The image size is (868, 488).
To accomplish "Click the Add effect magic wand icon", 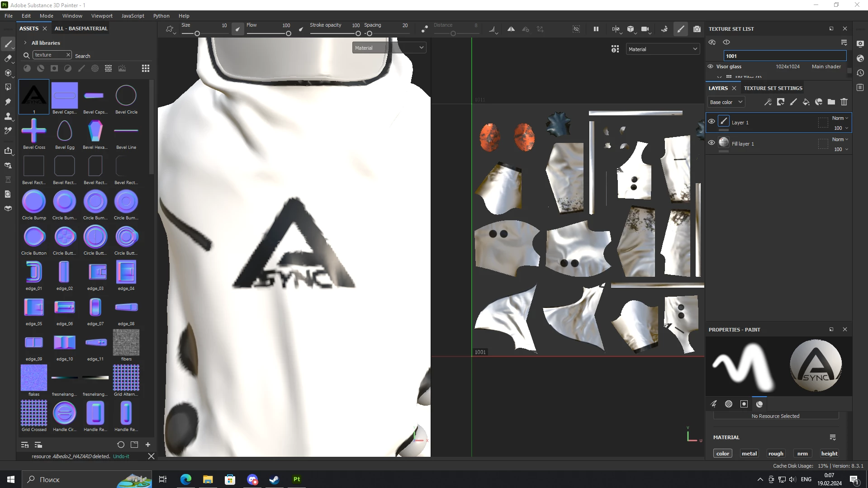I will pyautogui.click(x=768, y=102).
